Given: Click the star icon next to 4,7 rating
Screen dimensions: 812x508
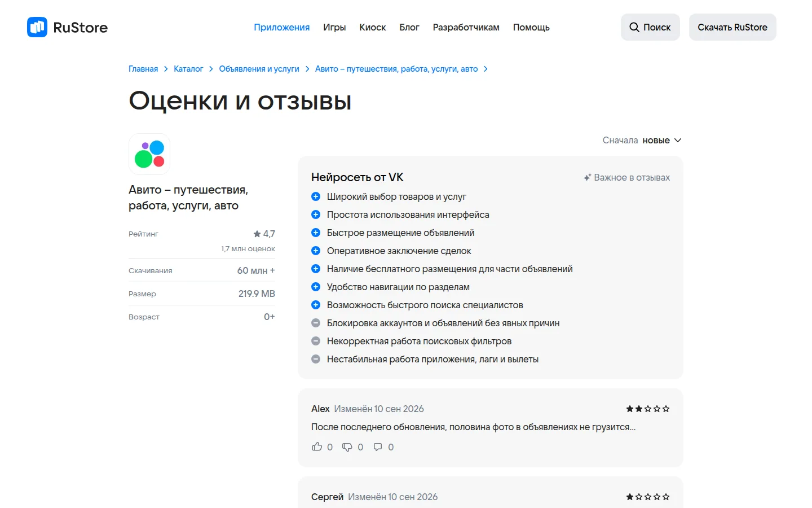Looking at the screenshot, I should pos(257,234).
